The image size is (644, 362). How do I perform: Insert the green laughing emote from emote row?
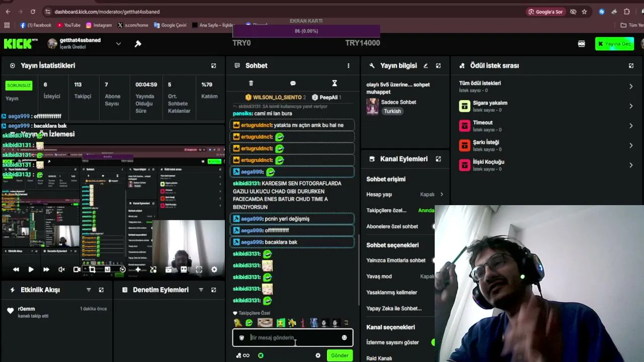pyautogui.click(x=249, y=323)
